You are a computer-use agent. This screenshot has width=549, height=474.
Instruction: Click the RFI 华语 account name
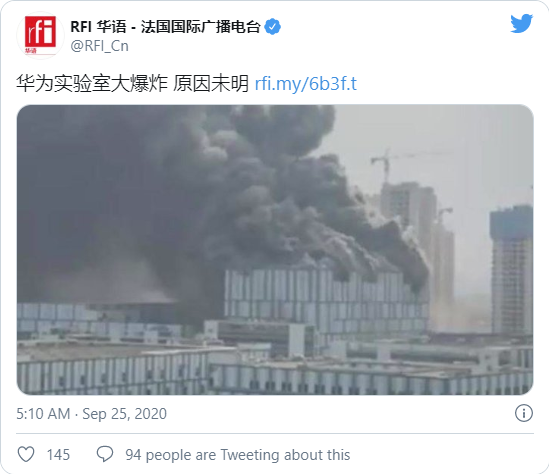click(x=98, y=27)
